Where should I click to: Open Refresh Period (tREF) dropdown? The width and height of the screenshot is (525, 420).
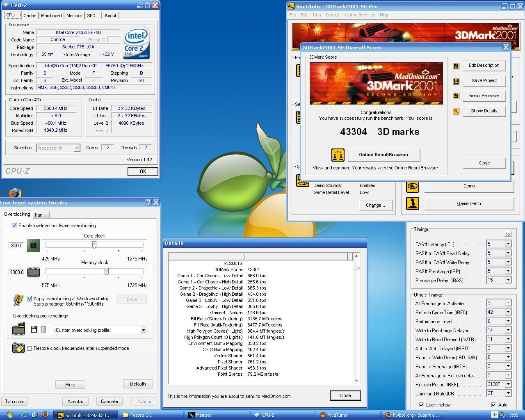(508, 384)
